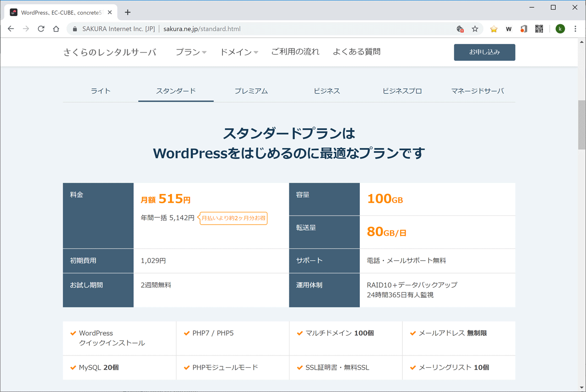Click the サポート table header cell
The height and width of the screenshot is (392, 586).
click(325, 261)
